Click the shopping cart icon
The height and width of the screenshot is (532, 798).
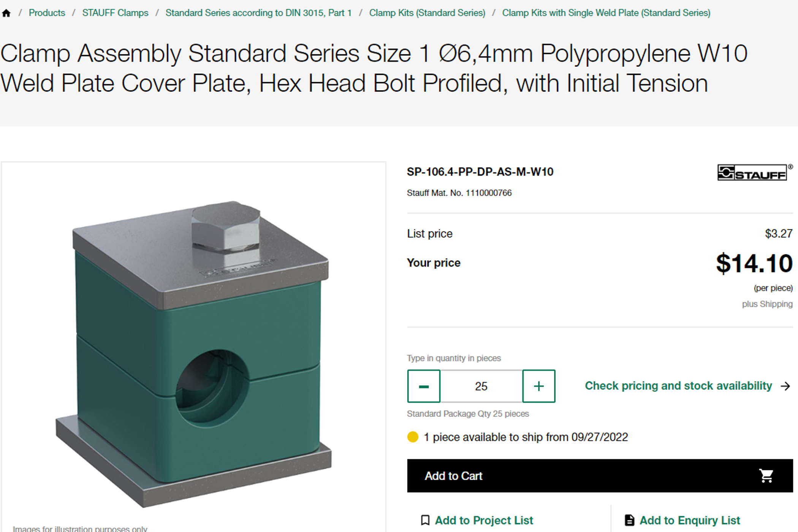click(766, 476)
